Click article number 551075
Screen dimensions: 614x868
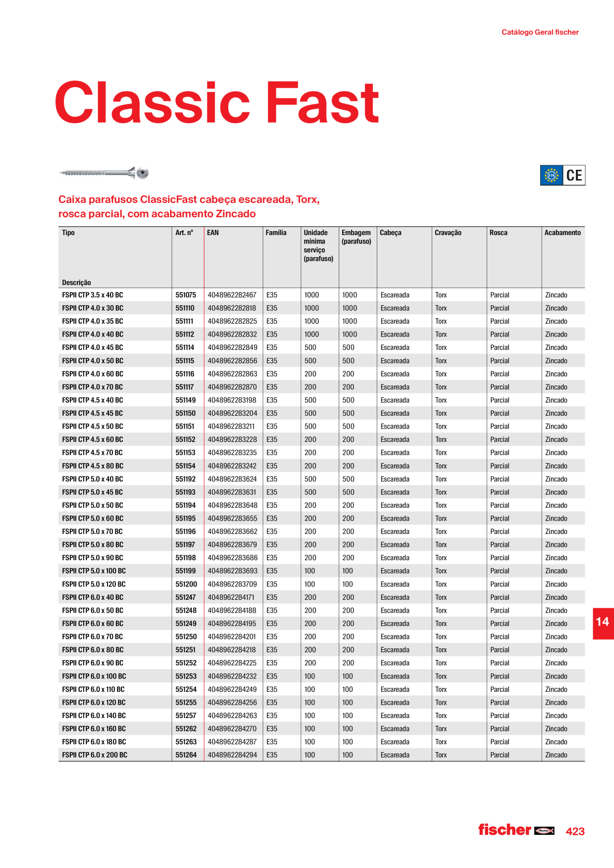(x=186, y=295)
